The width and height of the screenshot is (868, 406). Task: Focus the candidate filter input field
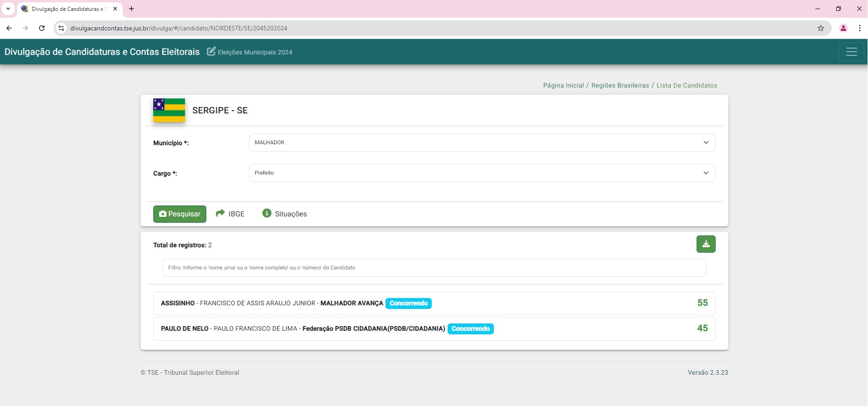[x=434, y=268]
